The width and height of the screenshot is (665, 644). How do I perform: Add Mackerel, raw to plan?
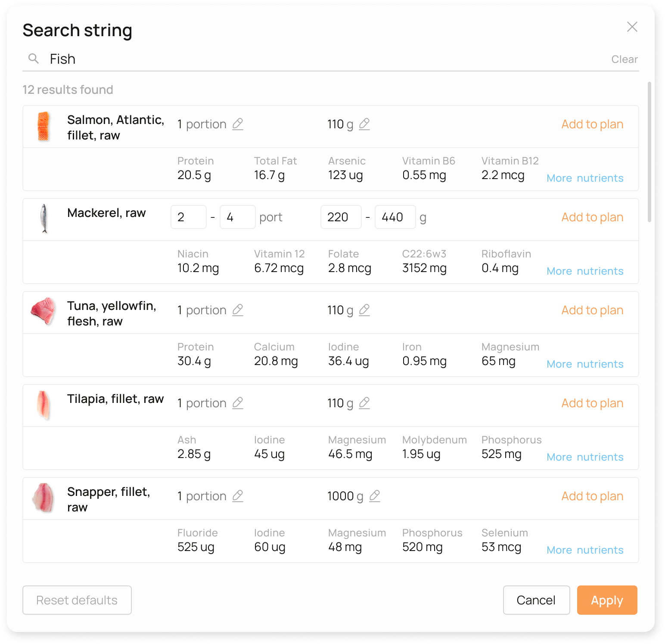coord(592,217)
